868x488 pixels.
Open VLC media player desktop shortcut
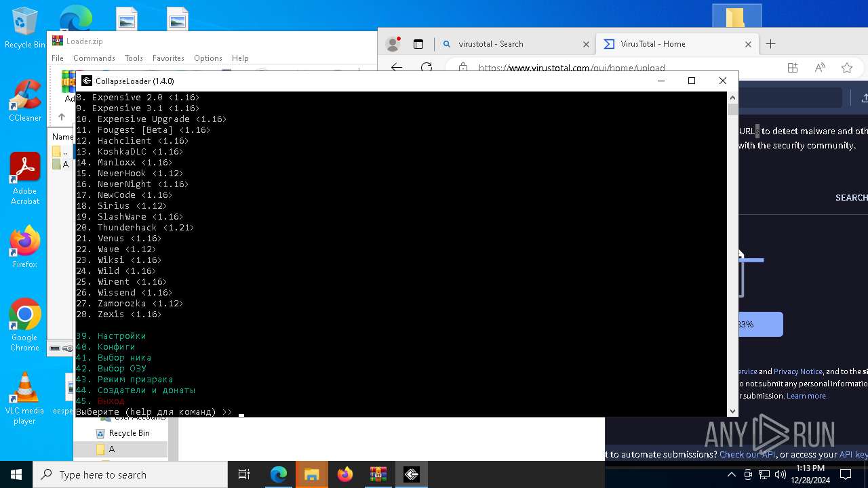click(24, 399)
